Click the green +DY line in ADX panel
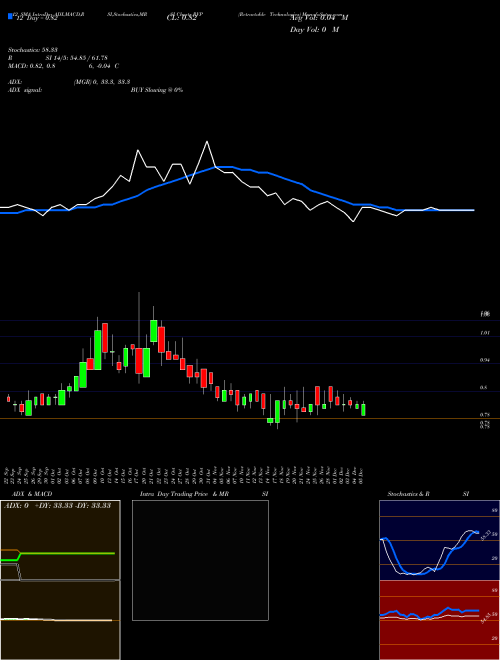Screen dimensions: 500x660 coord(67,554)
